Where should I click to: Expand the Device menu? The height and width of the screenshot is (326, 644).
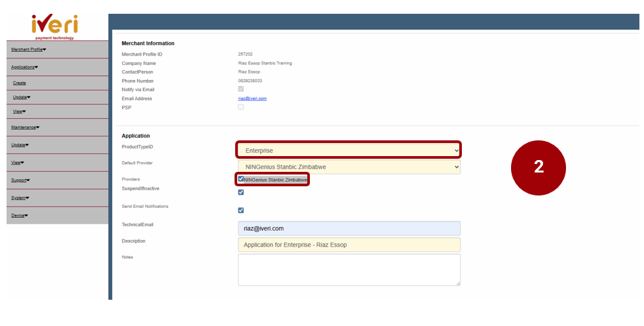tap(19, 215)
